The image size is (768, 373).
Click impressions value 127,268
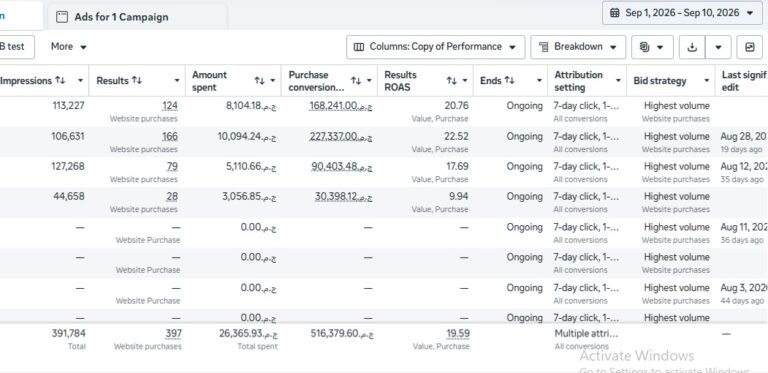[x=68, y=166]
